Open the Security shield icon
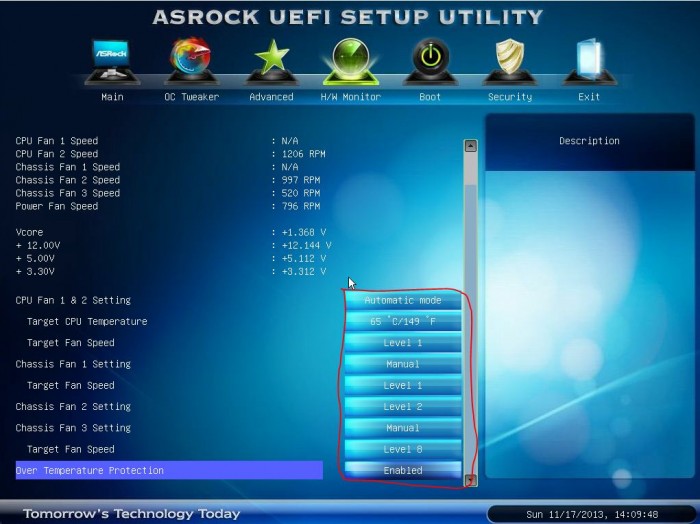 coord(510,62)
